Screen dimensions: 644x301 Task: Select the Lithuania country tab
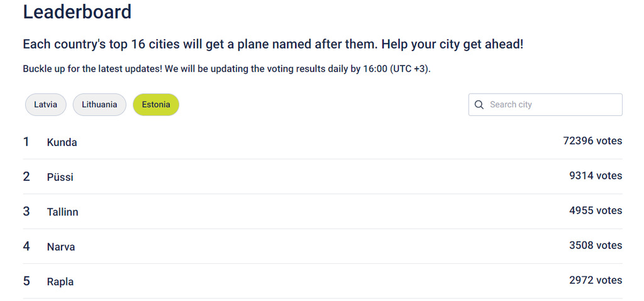pyautogui.click(x=99, y=105)
